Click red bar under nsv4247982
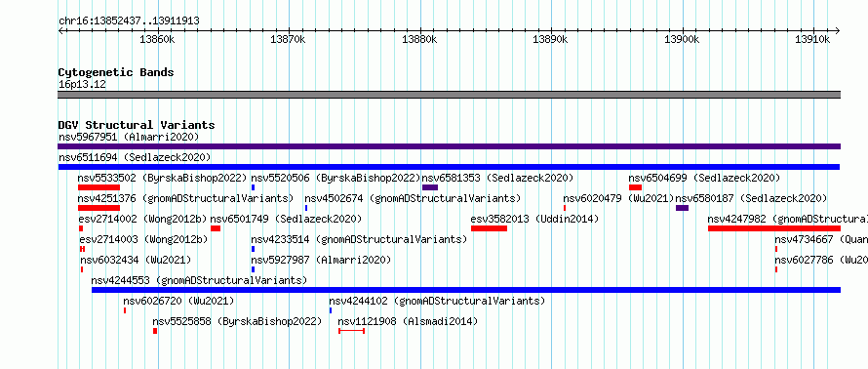 pyautogui.click(x=774, y=228)
